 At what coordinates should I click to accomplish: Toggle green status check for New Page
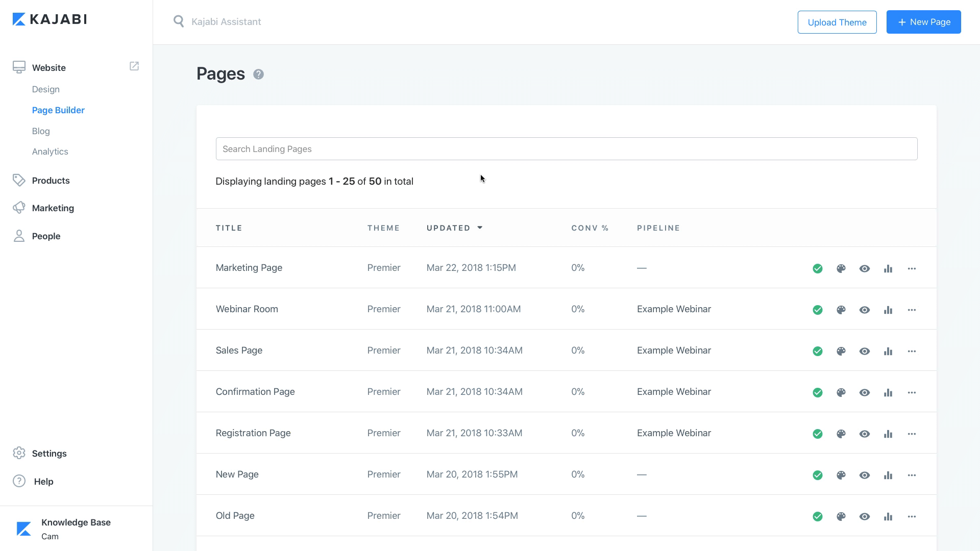pyautogui.click(x=817, y=475)
